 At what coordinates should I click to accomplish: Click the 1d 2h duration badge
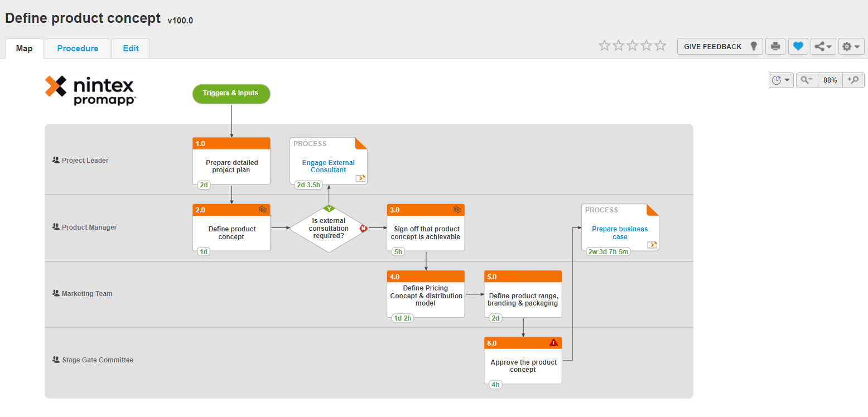(403, 318)
